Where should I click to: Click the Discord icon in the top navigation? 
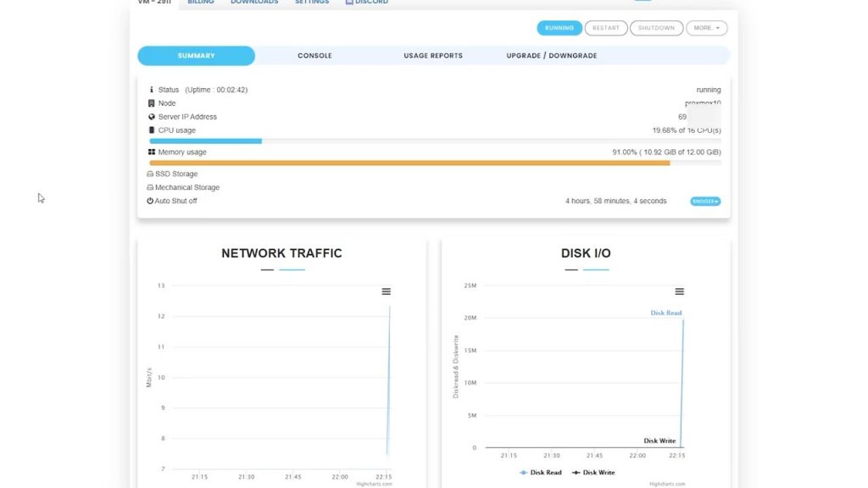[349, 3]
